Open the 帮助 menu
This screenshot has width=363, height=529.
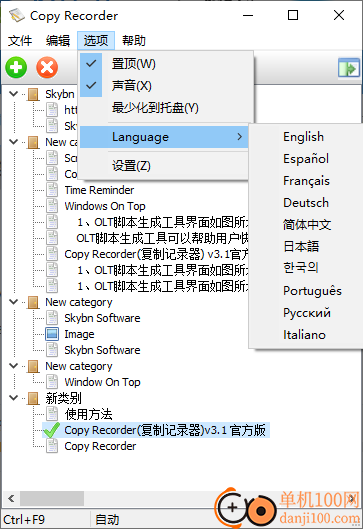(x=134, y=40)
